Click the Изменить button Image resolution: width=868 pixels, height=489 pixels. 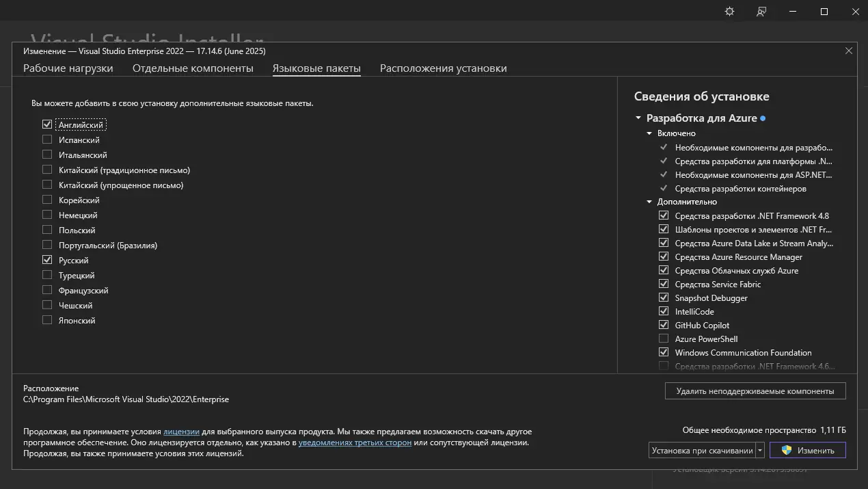[807, 451]
